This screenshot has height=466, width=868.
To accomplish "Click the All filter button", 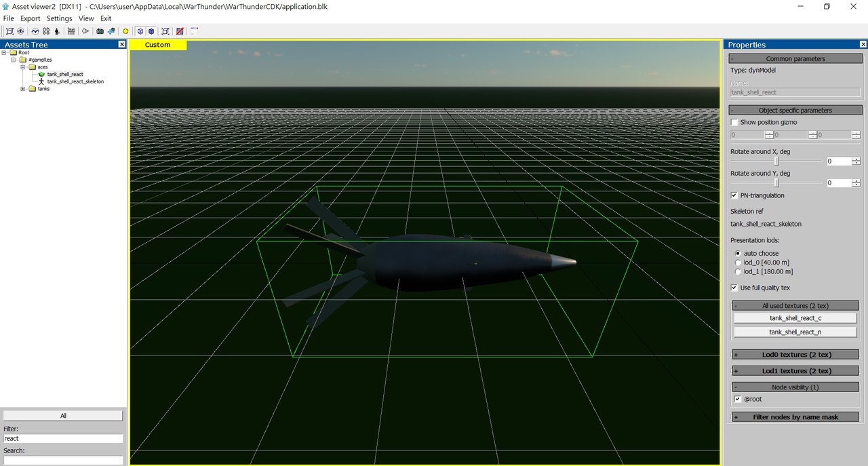I will tap(63, 416).
